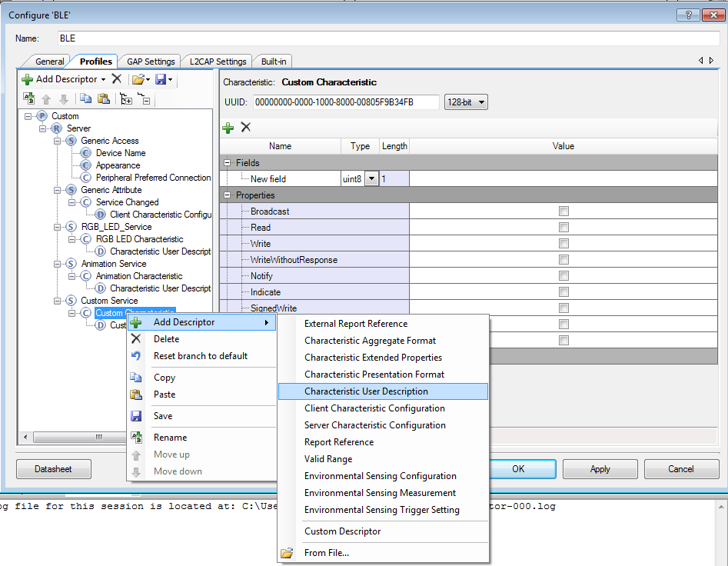Click the UUID input field
728x566 pixels.
click(x=346, y=102)
